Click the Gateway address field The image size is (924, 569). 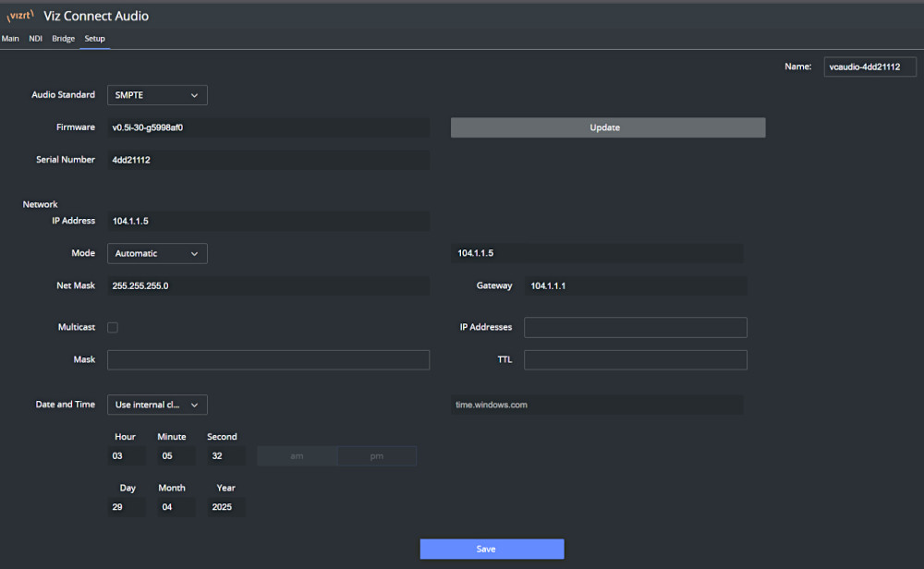(x=636, y=285)
